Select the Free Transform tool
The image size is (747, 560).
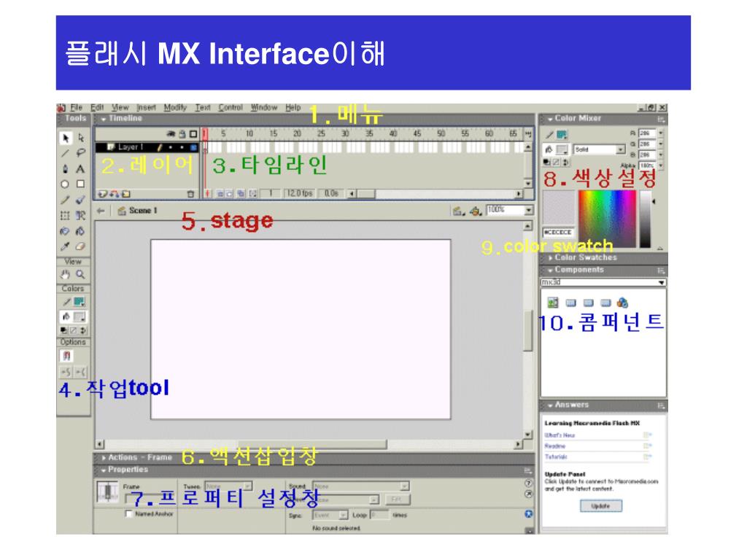(x=65, y=216)
